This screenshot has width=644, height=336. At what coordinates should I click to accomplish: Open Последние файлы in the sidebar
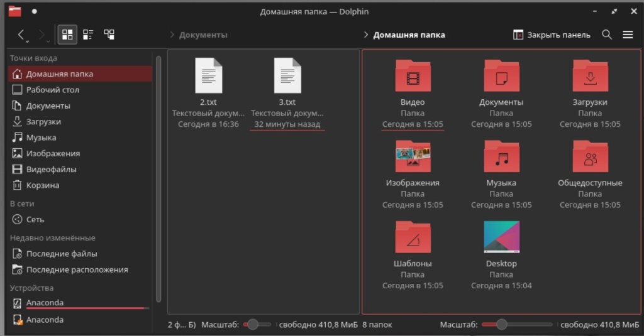pyautogui.click(x=61, y=254)
